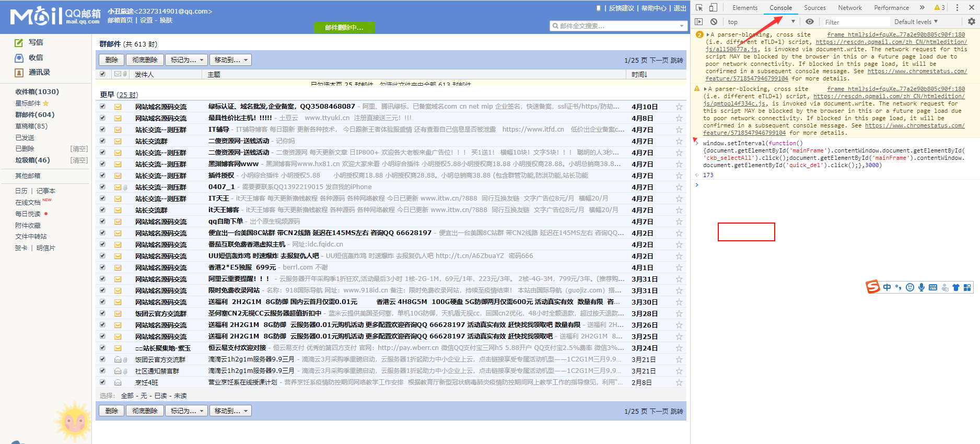Click the warning count badge showing 3

click(940, 8)
